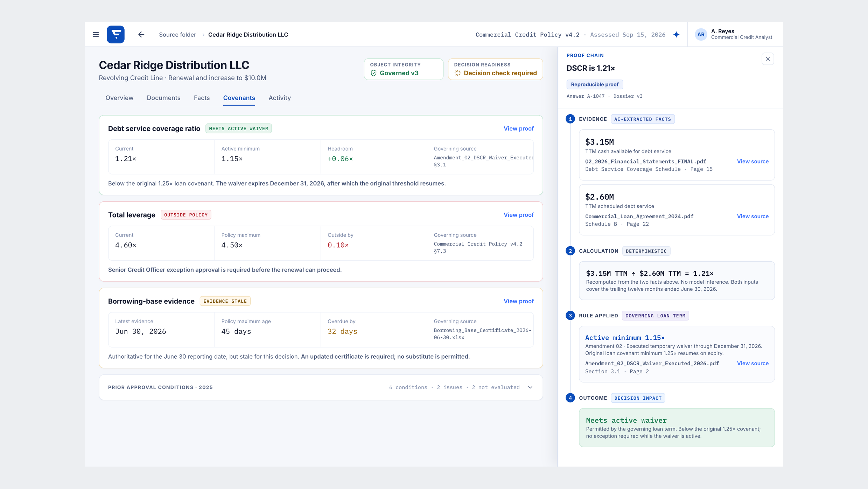The height and width of the screenshot is (489, 868).
Task: View source for Commercial_Loan_Agreement_2024.pdf
Action: [x=752, y=216]
